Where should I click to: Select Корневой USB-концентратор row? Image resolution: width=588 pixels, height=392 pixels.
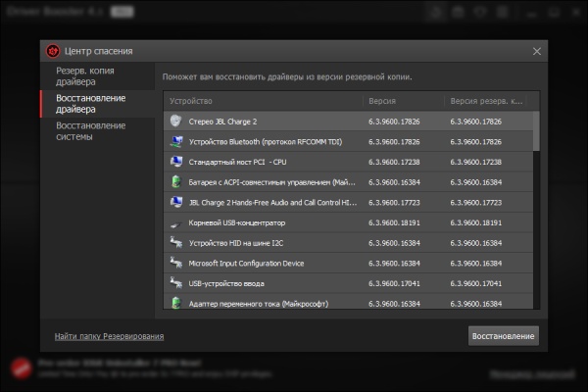[x=348, y=222]
